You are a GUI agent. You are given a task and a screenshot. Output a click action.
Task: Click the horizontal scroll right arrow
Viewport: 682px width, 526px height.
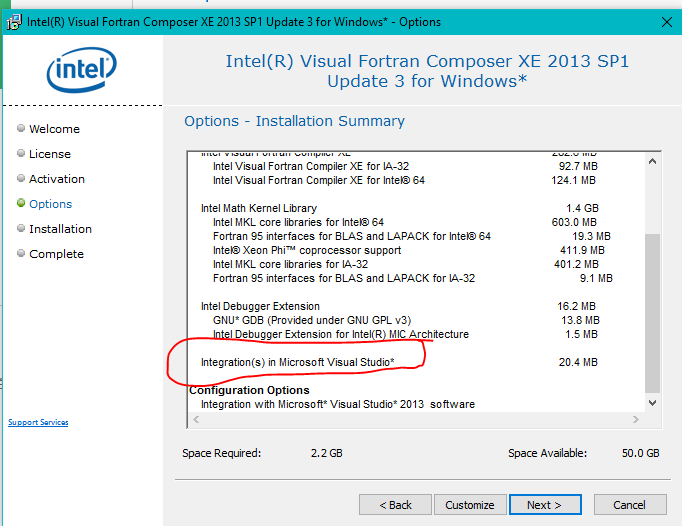click(x=636, y=419)
